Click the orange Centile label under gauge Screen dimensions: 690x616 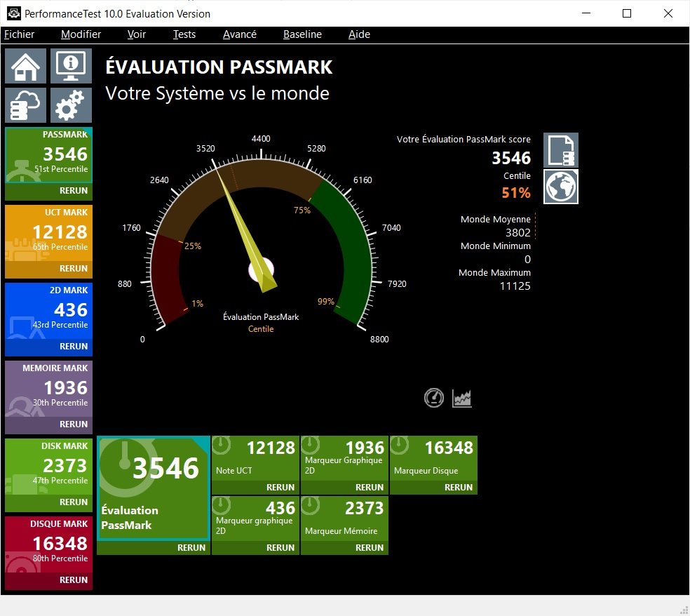[261, 329]
